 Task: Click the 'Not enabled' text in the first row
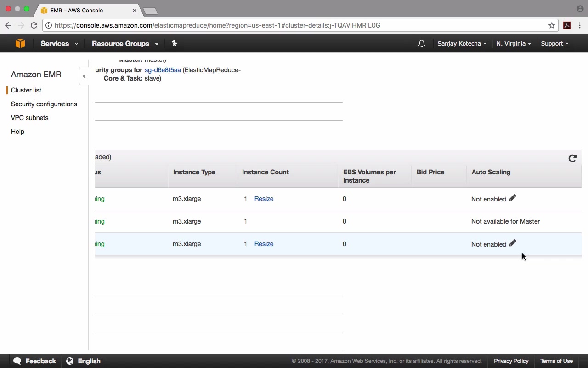tap(489, 199)
